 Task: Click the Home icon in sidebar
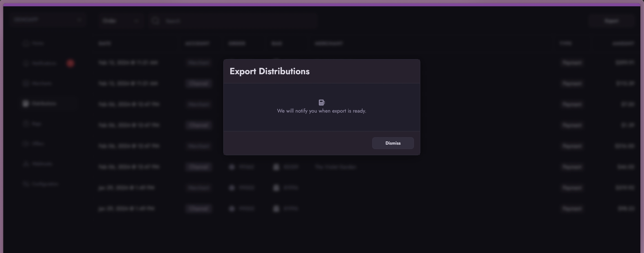[26, 43]
